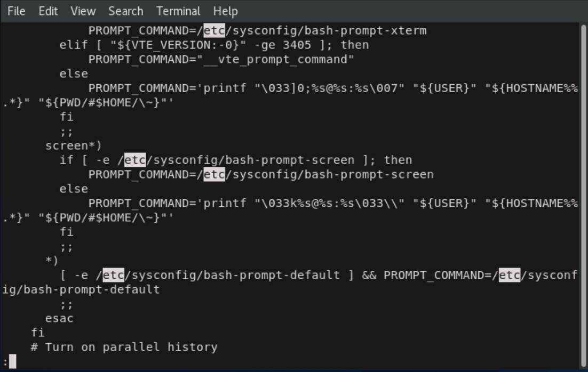The image size is (588, 372).
Task: Open the File menu
Action: click(16, 11)
